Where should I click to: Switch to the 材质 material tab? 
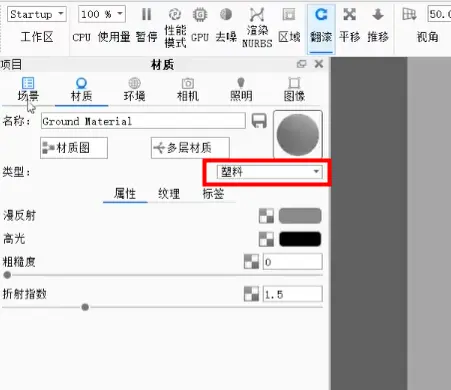(81, 89)
